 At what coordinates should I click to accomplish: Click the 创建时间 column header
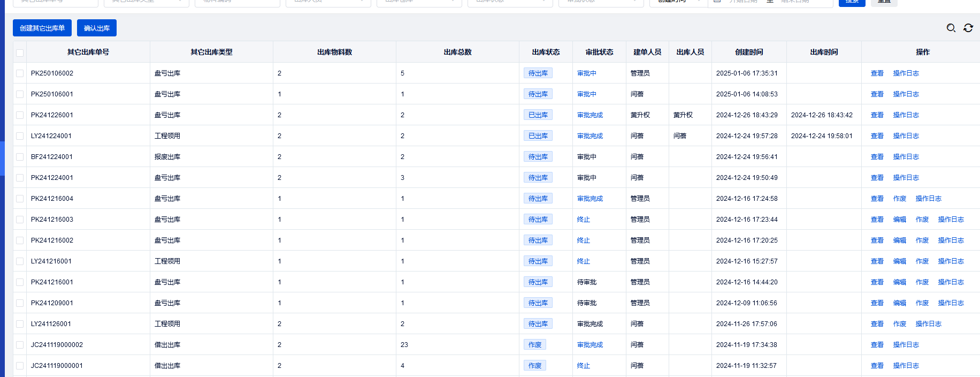(749, 52)
